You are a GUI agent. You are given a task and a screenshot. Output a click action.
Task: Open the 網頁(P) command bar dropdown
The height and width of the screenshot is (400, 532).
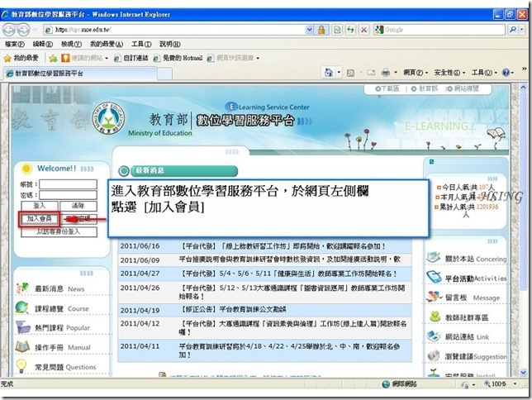[416, 73]
